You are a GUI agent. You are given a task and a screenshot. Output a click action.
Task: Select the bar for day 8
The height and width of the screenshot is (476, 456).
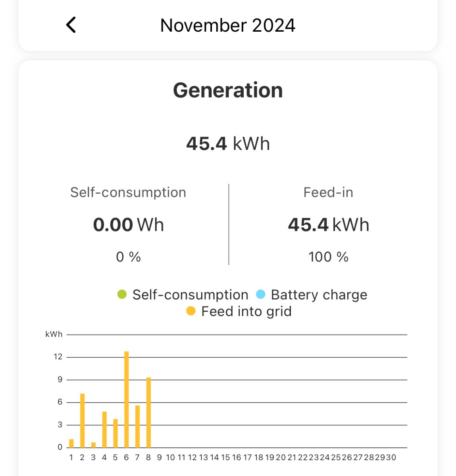pos(148,413)
